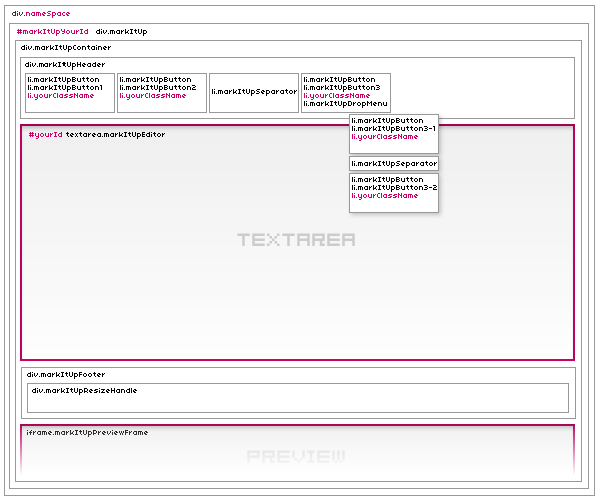The height and width of the screenshot is (500, 600).
Task: Click the iframe.markItUpPreviewFrame label
Action: (87, 433)
